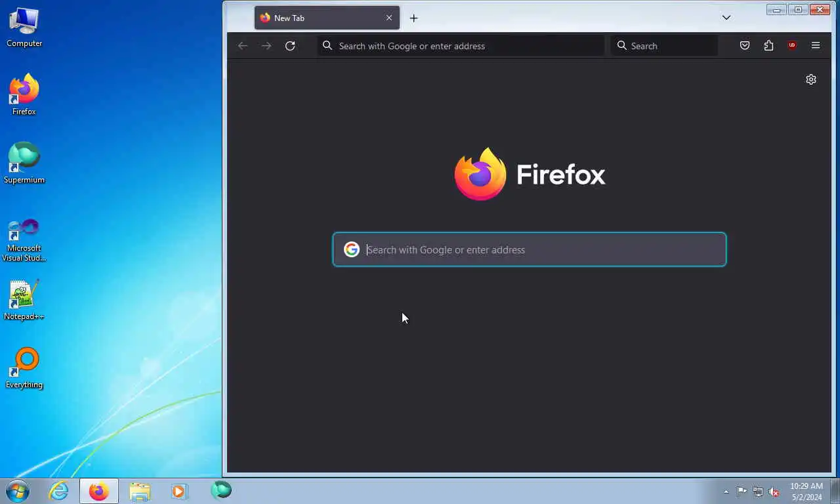Image resolution: width=840 pixels, height=504 pixels.
Task: Click the Google logo in search field
Action: pyautogui.click(x=352, y=249)
